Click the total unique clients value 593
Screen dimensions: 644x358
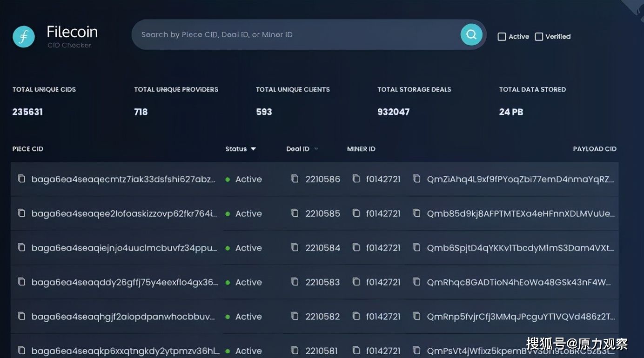pos(264,112)
